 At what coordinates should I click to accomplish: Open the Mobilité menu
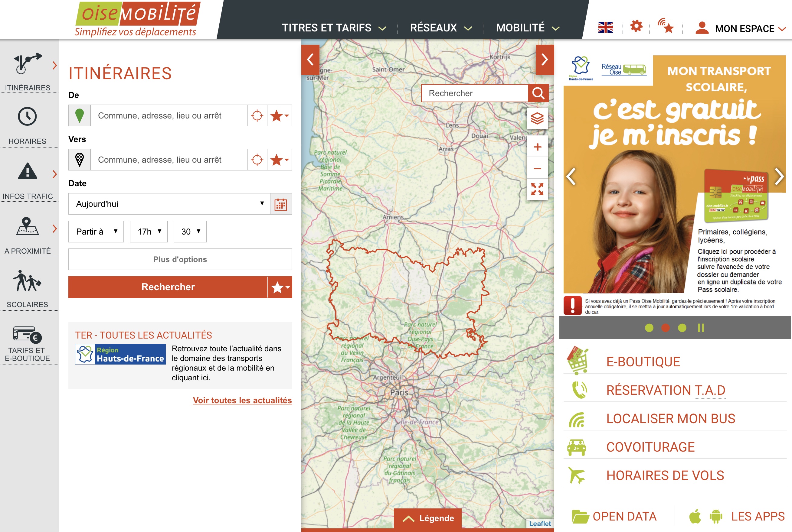528,28
